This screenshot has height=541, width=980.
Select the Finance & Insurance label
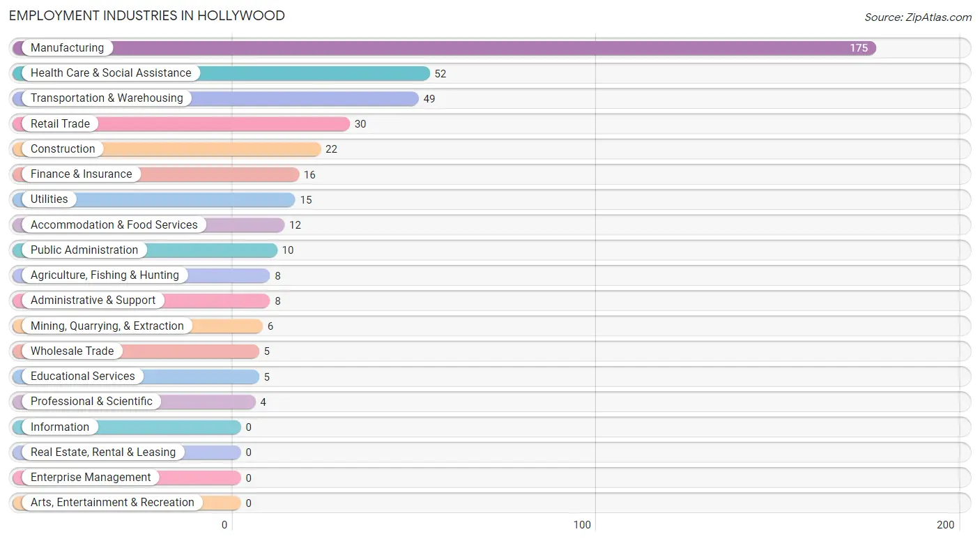click(x=81, y=174)
